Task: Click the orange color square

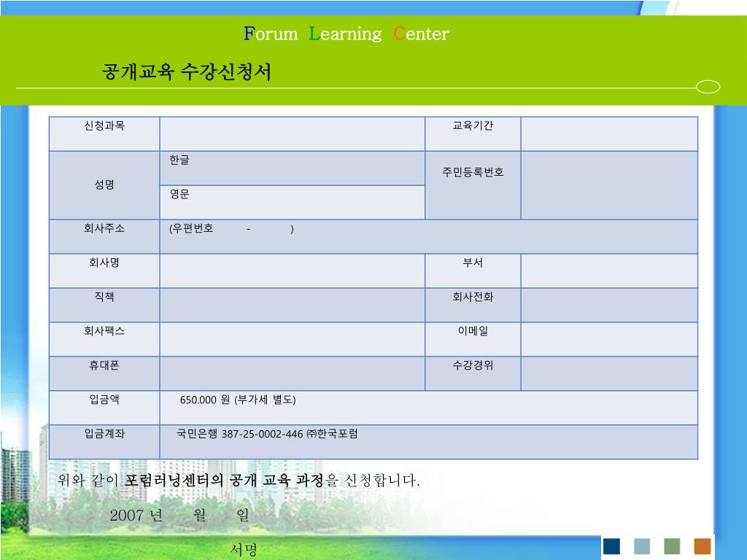Action: [x=703, y=546]
